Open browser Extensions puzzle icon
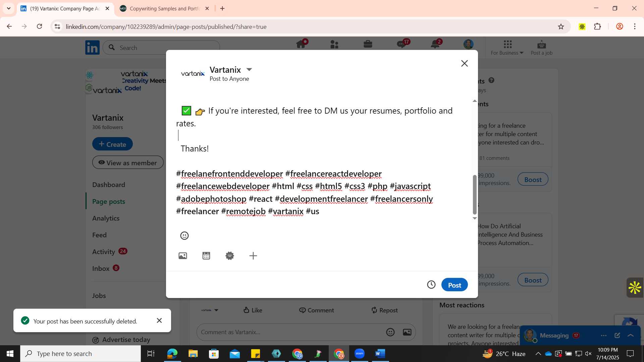Image resolution: width=644 pixels, height=362 pixels. coord(598,26)
